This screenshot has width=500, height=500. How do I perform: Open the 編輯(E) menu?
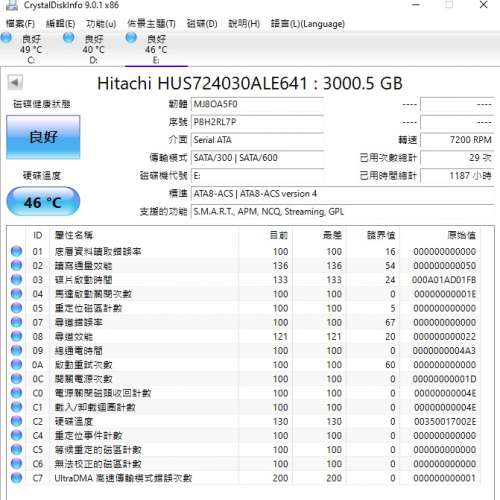click(60, 24)
